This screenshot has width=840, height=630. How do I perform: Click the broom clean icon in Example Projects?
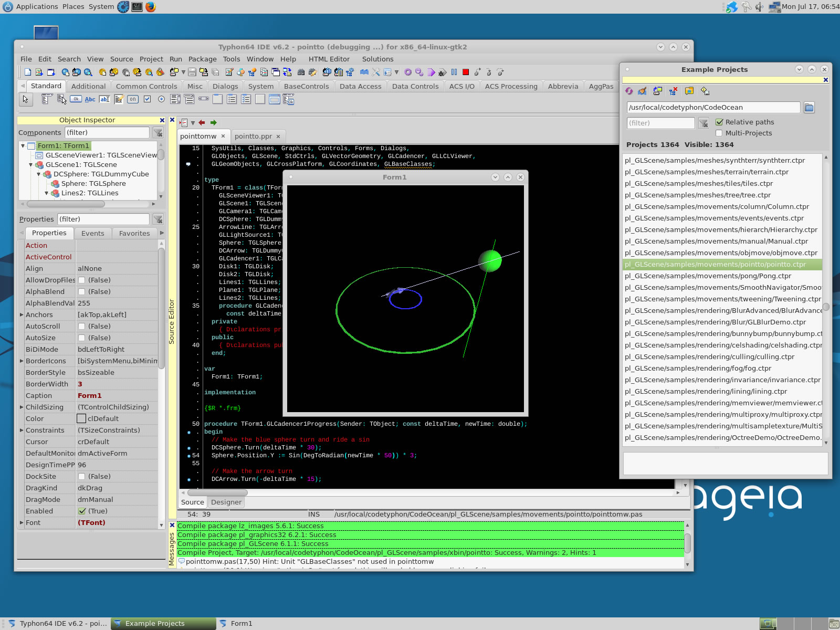tap(642, 91)
